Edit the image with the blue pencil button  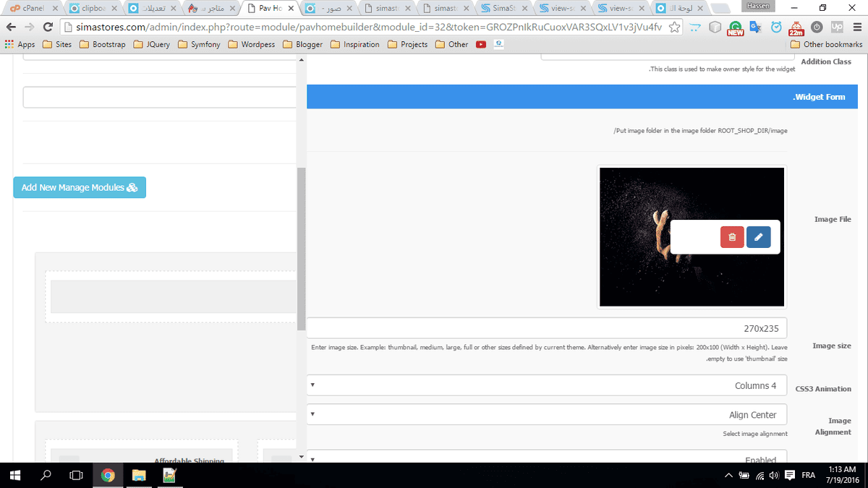click(x=758, y=237)
